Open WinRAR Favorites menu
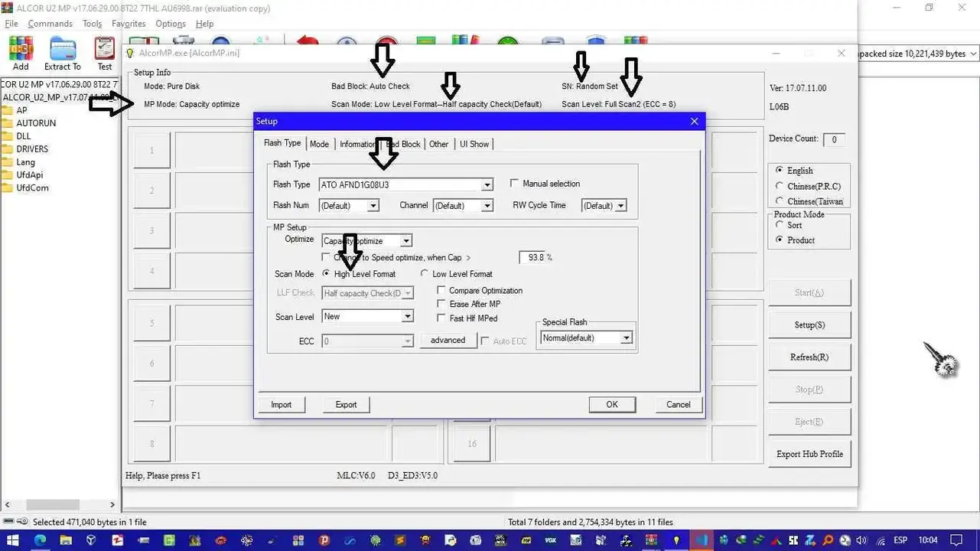The height and width of the screenshot is (551, 980). point(129,24)
